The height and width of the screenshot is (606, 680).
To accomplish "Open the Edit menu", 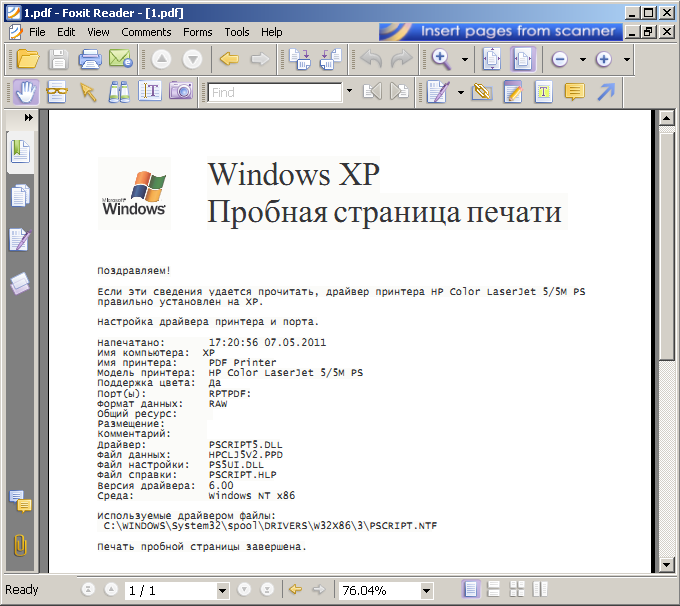I will pyautogui.click(x=66, y=32).
